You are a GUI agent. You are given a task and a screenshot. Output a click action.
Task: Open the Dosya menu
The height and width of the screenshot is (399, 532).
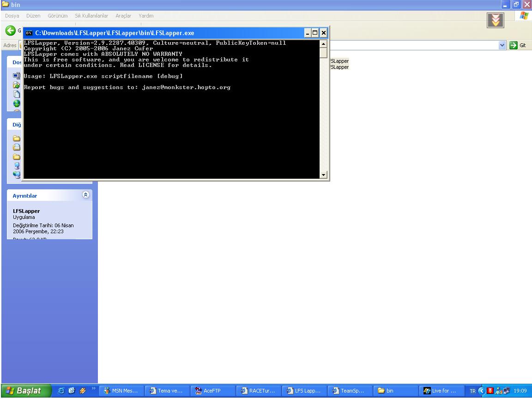[x=12, y=16]
